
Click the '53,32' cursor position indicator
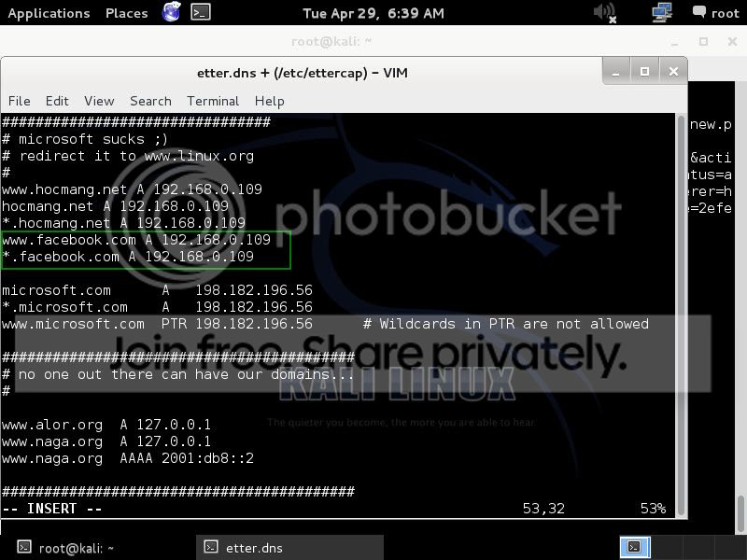click(x=543, y=509)
